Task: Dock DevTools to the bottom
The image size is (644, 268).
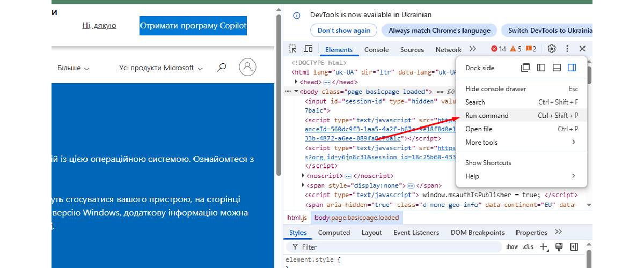Action: click(x=557, y=68)
